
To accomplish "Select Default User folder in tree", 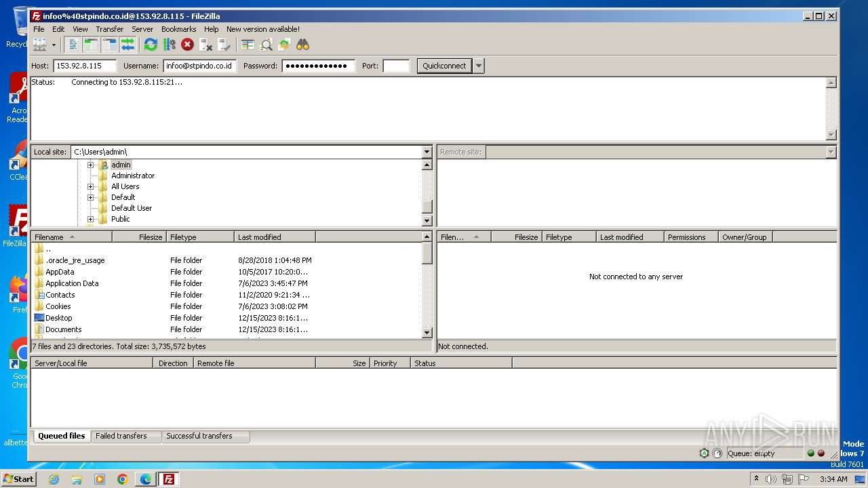I will pyautogui.click(x=132, y=208).
